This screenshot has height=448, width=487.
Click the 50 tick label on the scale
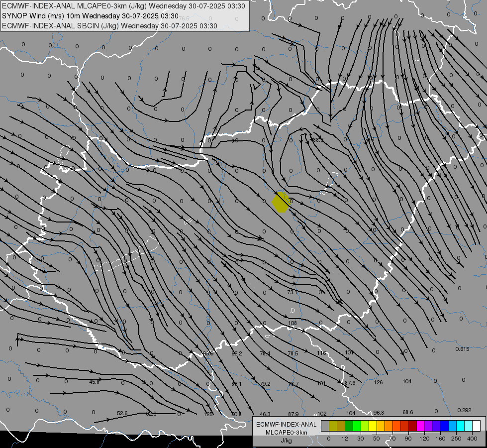tap(377, 439)
